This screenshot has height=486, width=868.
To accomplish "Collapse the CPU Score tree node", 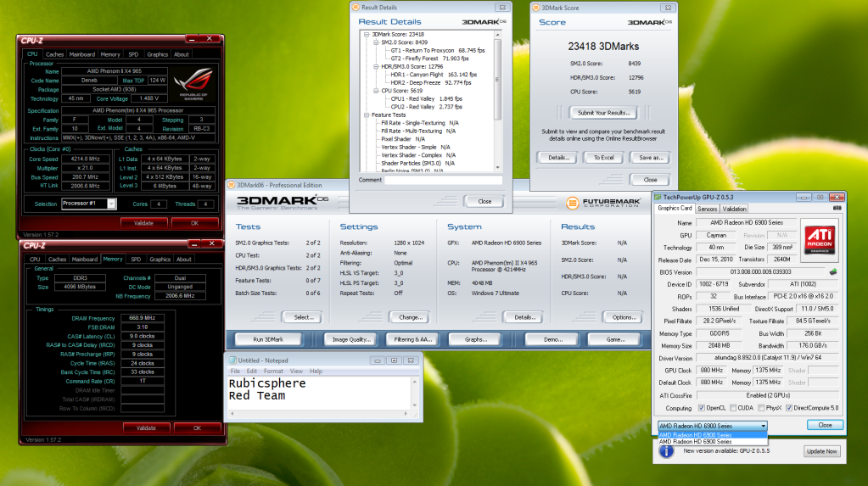I will 376,90.
